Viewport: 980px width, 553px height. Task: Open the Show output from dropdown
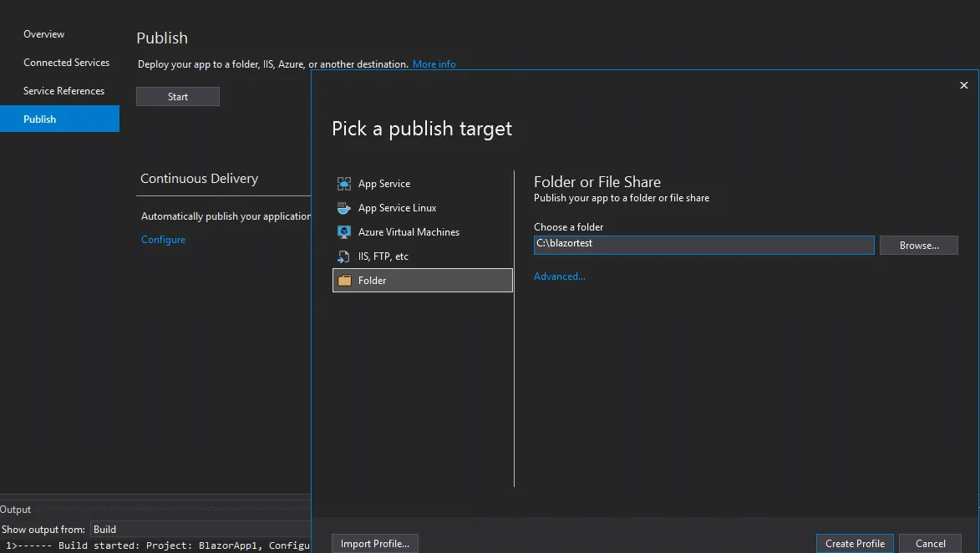[x=201, y=530]
